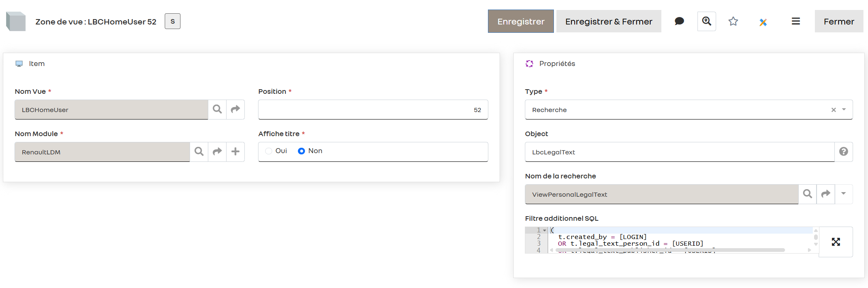Click the help question mark beside Object

(844, 151)
